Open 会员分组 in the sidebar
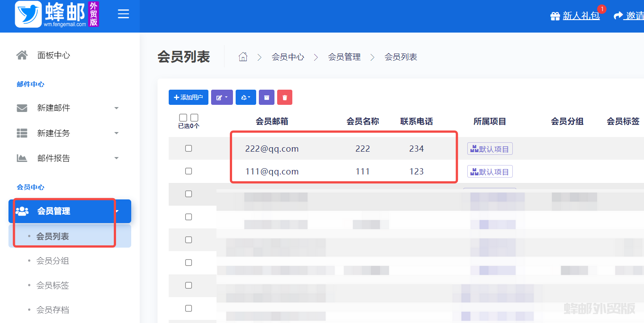Screen dimensions: 644x323 coord(53,261)
